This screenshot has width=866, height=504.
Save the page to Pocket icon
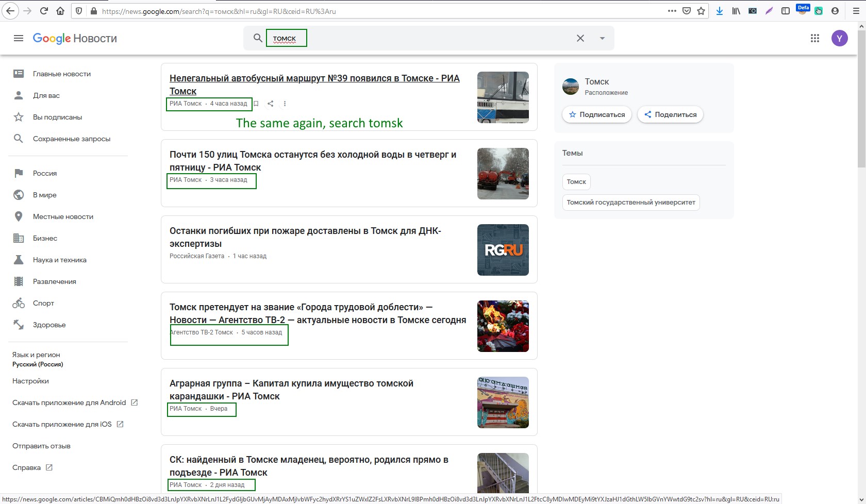point(687,11)
